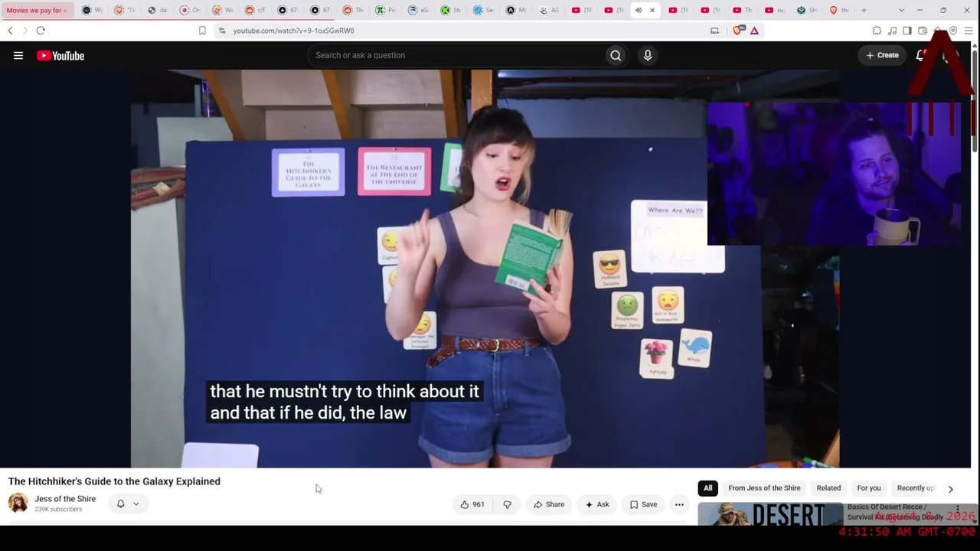The height and width of the screenshot is (551, 980).
Task: Open the Brave Wallet icon
Action: point(923,31)
